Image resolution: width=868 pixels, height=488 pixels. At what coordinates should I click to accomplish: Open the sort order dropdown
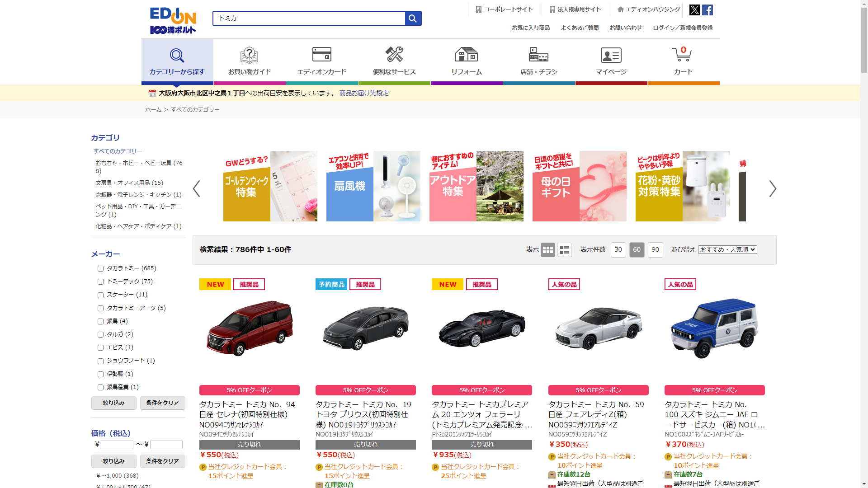coord(727,250)
